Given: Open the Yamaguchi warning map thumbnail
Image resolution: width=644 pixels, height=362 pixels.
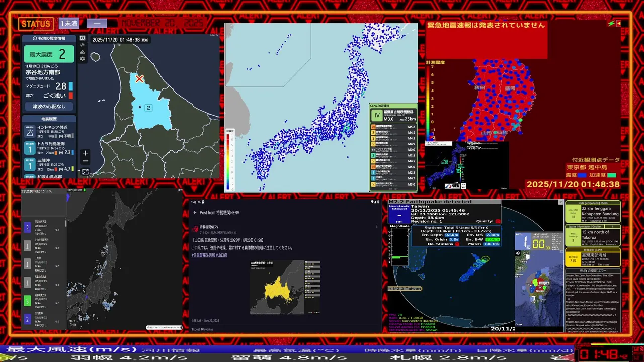Looking at the screenshot, I should [x=285, y=287].
